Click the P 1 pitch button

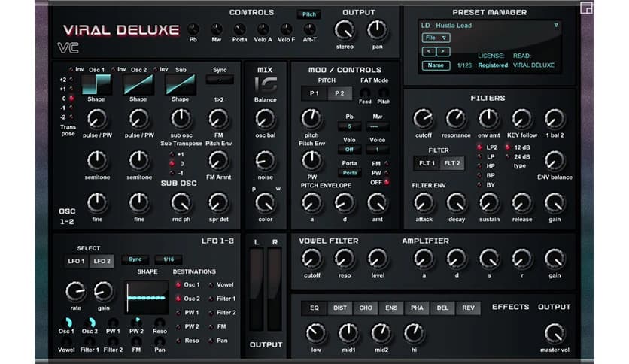(314, 93)
